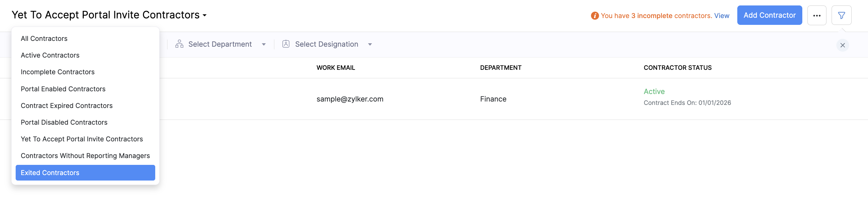Select Contractors Without Reporting Managers
The height and width of the screenshot is (218, 868).
click(85, 156)
